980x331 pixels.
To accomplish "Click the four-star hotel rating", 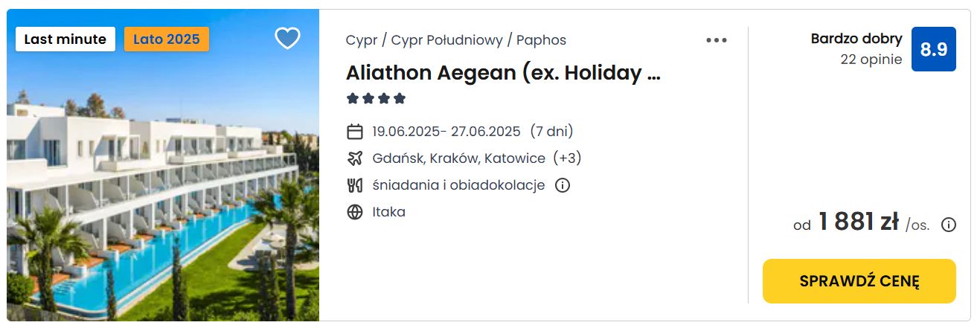I will click(x=376, y=98).
